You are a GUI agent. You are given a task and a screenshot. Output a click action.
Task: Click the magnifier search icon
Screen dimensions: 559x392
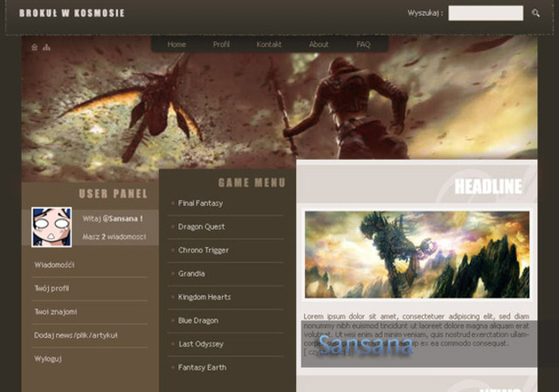coord(535,13)
